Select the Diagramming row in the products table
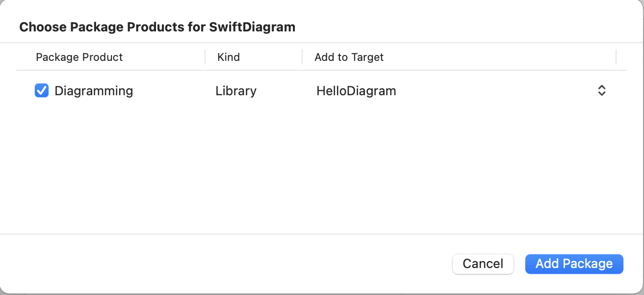The height and width of the screenshot is (295, 644). point(321,91)
